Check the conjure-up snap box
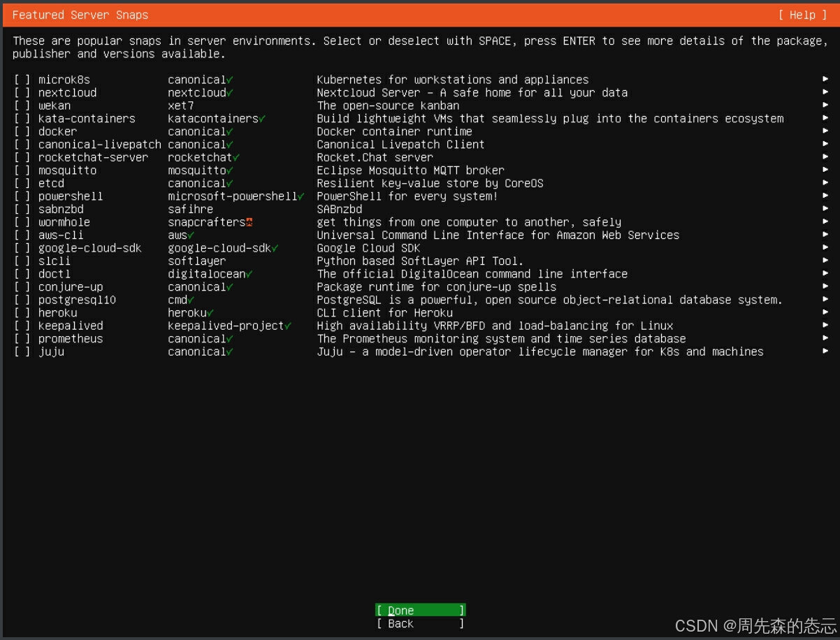Screen dimensions: 840x640 click(x=22, y=286)
